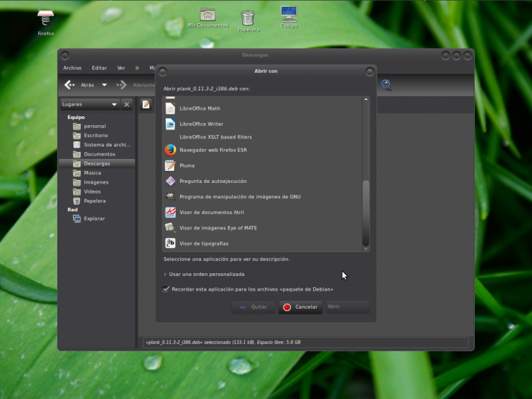Select Descargas folder in the sidebar

pyautogui.click(x=96, y=163)
